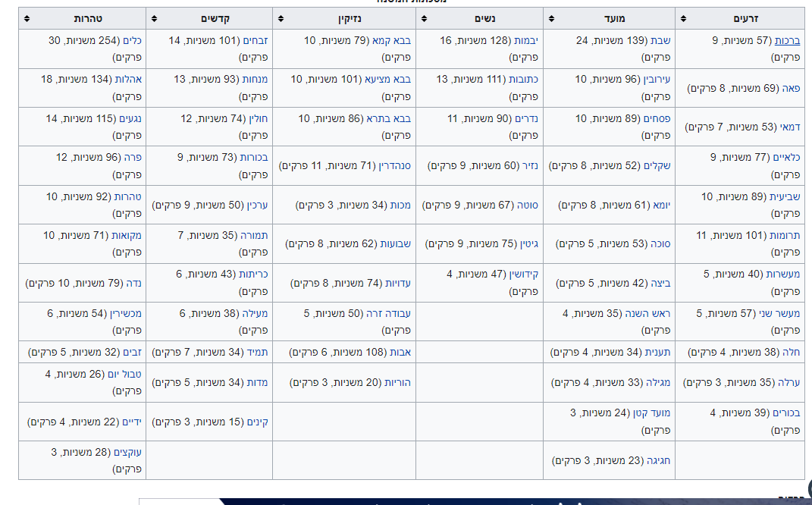Open the מועד קטן link
Viewport: 812px width, 505px height.
[651, 412]
